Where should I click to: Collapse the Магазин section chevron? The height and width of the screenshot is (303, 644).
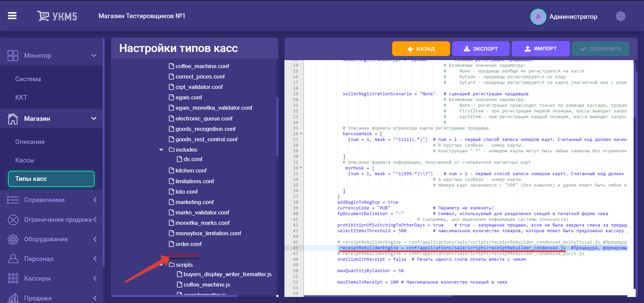(94, 118)
